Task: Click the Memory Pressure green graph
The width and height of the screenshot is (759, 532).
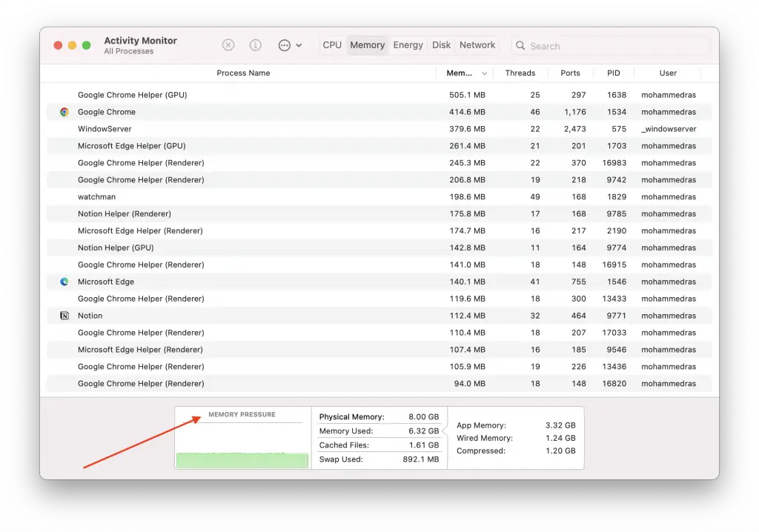Action: pyautogui.click(x=242, y=460)
